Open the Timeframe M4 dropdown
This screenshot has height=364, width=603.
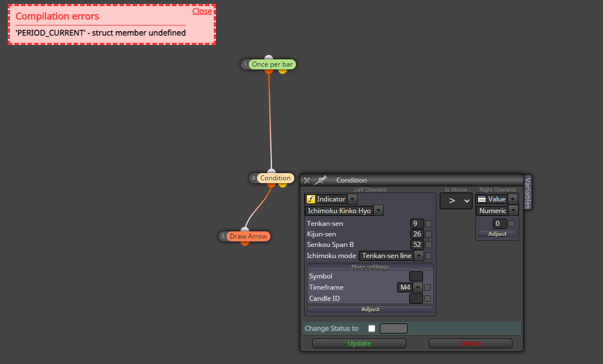click(x=410, y=287)
